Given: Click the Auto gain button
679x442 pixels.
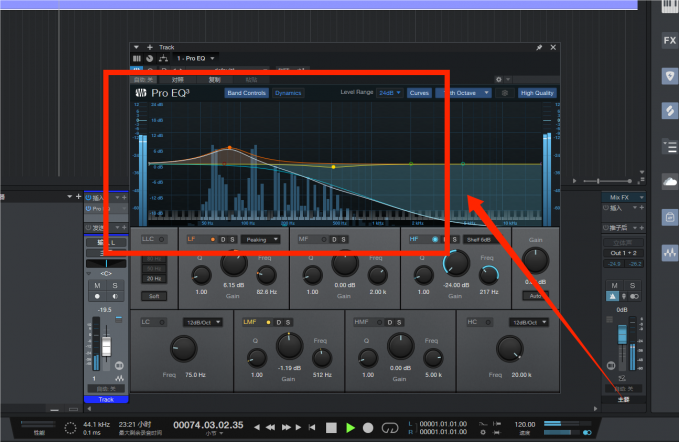Looking at the screenshot, I should click(536, 296).
